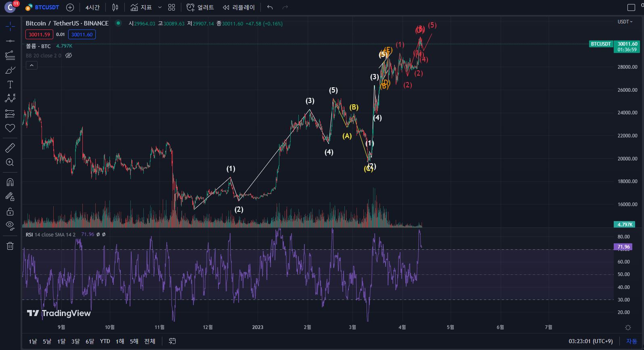
Task: Open the Elliott wave pattern tool
Action: pyautogui.click(x=10, y=98)
